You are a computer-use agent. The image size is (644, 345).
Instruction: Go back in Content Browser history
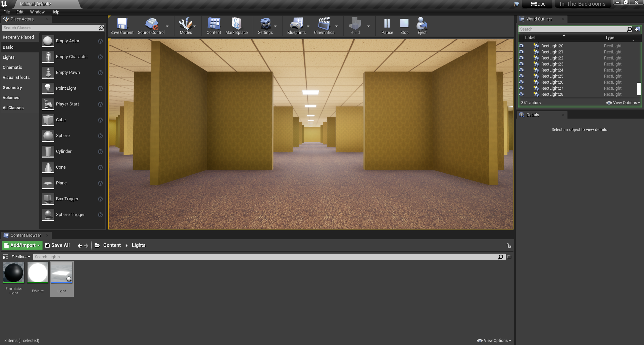click(x=80, y=246)
